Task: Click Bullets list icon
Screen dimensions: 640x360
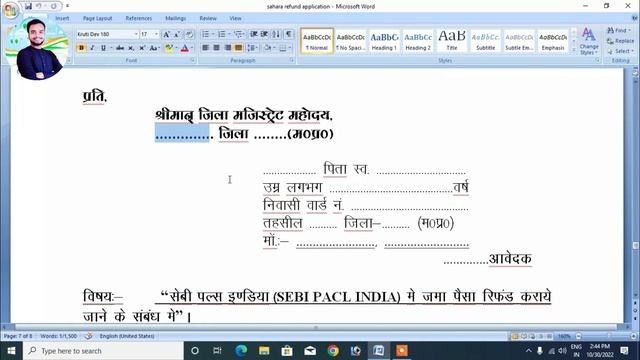Action: pyautogui.click(x=205, y=34)
